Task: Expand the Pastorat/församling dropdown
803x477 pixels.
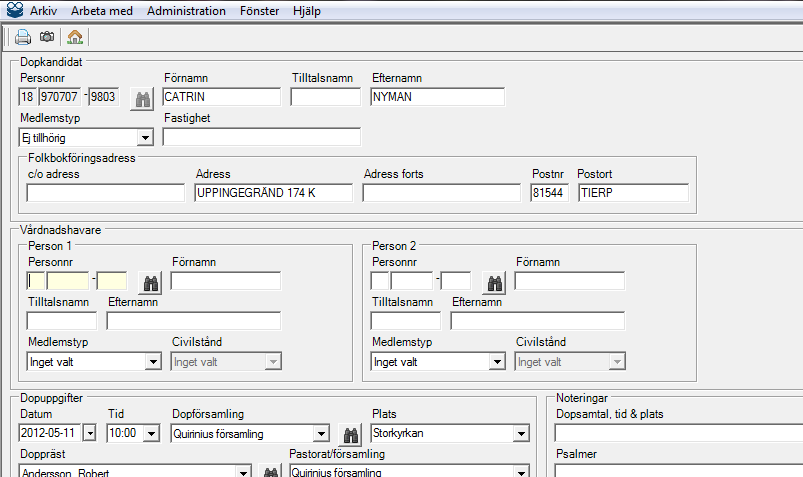Action: pyautogui.click(x=521, y=472)
